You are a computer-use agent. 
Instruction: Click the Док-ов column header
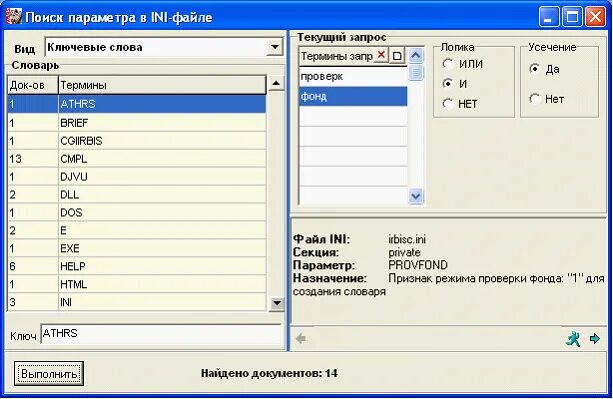pyautogui.click(x=33, y=85)
